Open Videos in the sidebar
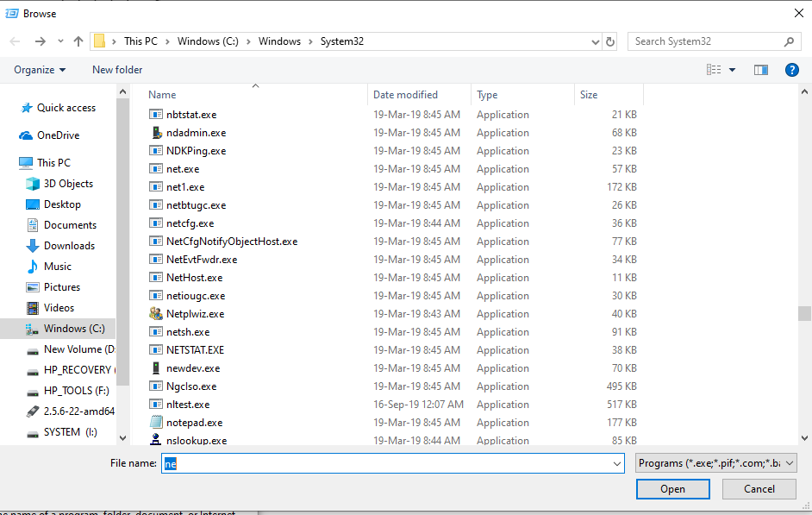Image resolution: width=812 pixels, height=515 pixels. [59, 308]
